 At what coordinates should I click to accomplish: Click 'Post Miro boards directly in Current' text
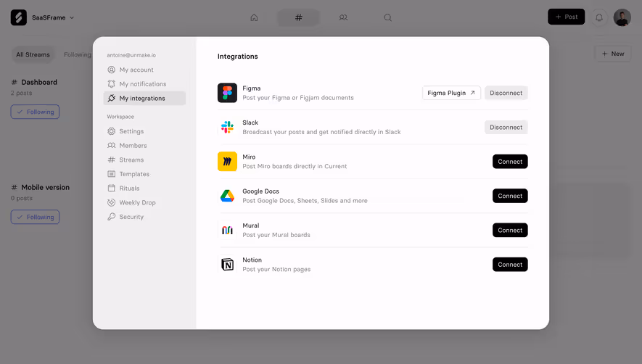click(295, 166)
